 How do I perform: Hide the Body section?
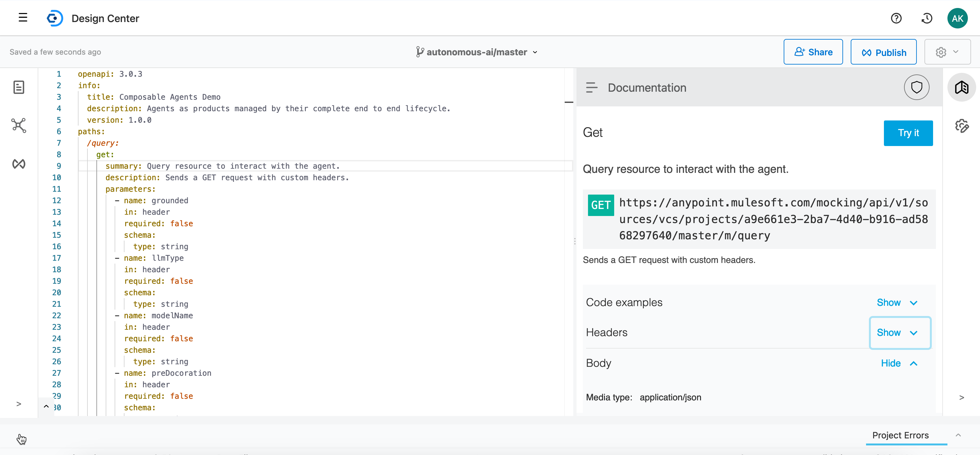click(899, 363)
